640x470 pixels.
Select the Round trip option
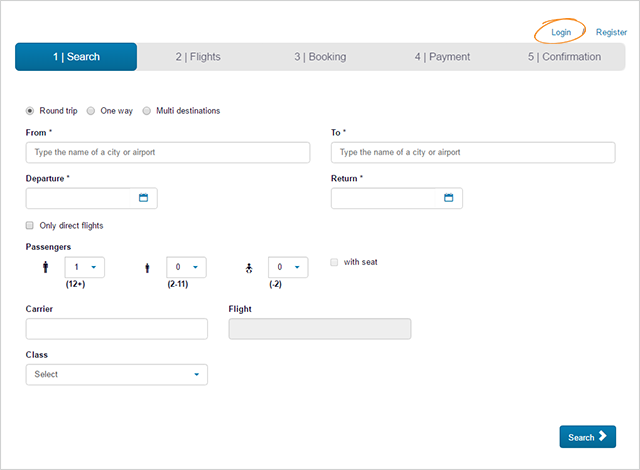[x=30, y=111]
